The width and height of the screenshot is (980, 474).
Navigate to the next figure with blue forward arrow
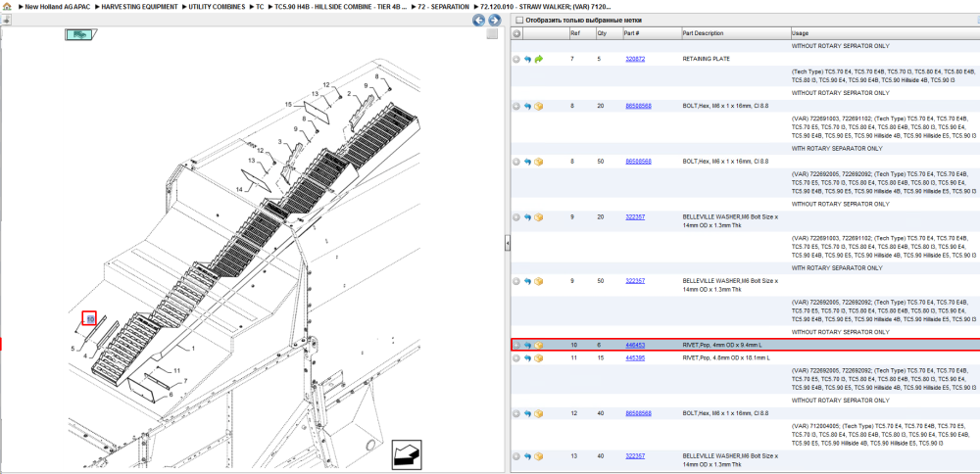[x=494, y=21]
